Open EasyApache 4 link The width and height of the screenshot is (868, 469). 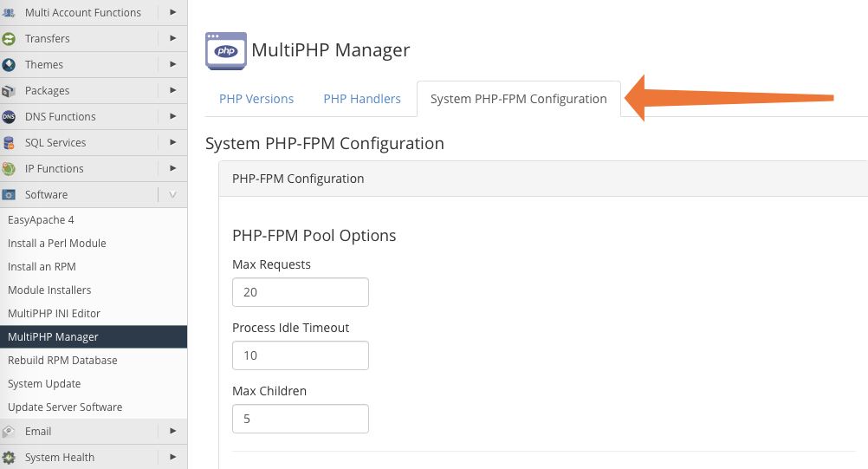[x=41, y=220]
